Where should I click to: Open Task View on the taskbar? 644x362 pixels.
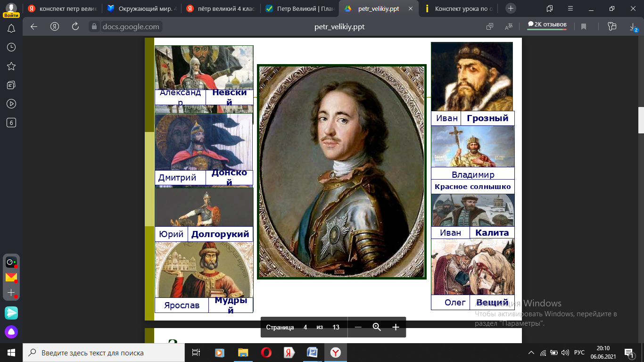[196, 353]
